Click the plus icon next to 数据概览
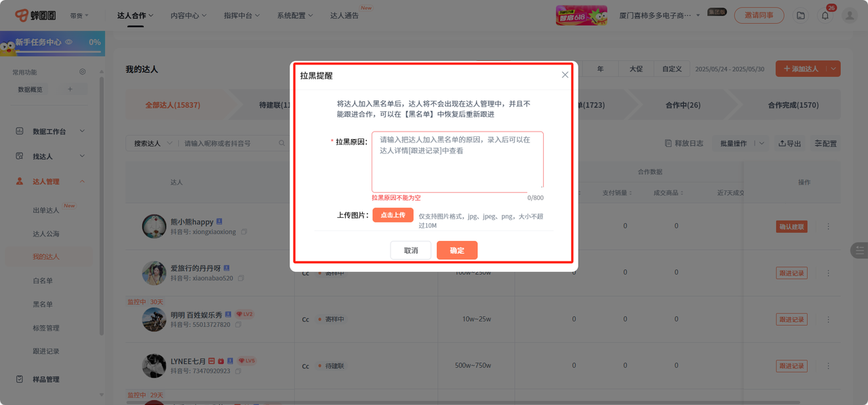 click(70, 90)
